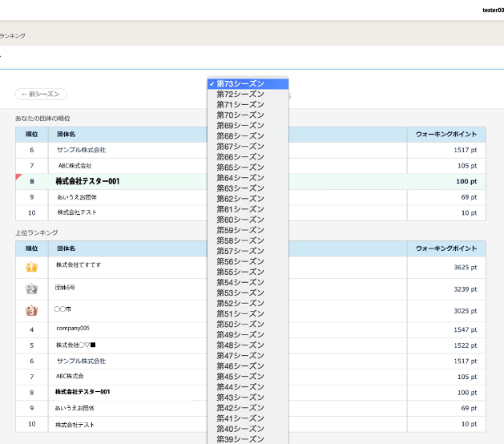This screenshot has width=504, height=444.
Task: Click 株式会社てすてす in top ranking
Action: (79, 264)
